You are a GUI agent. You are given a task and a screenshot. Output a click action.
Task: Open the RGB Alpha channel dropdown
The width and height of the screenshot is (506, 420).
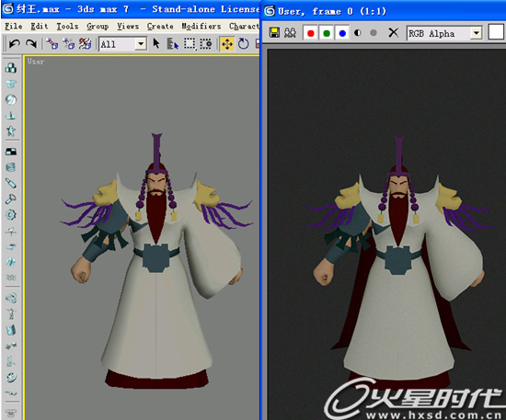pyautogui.click(x=476, y=33)
